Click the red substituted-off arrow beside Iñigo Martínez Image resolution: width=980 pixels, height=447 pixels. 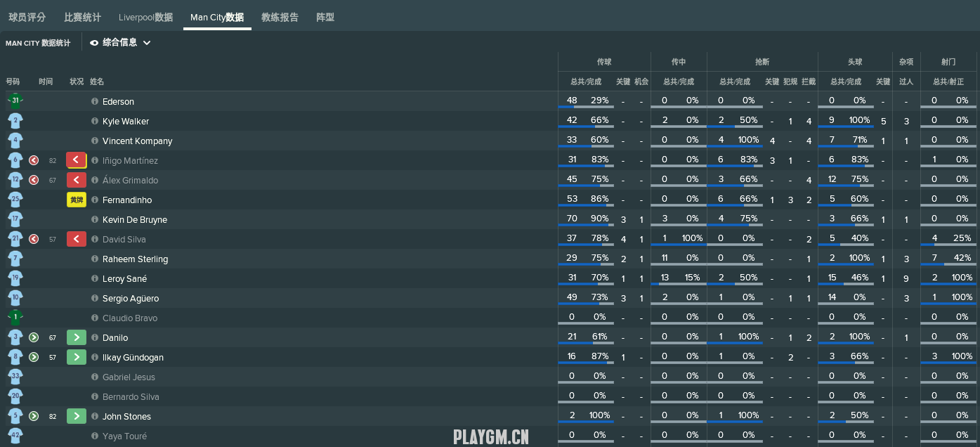pyautogui.click(x=77, y=160)
